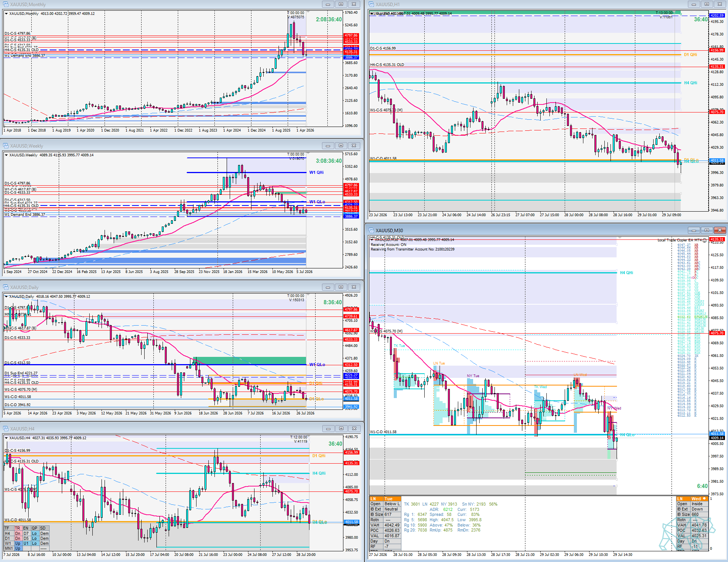728x562 pixels.
Task: Click the XAUUSD,M30 chart window icon
Action: tap(371, 230)
